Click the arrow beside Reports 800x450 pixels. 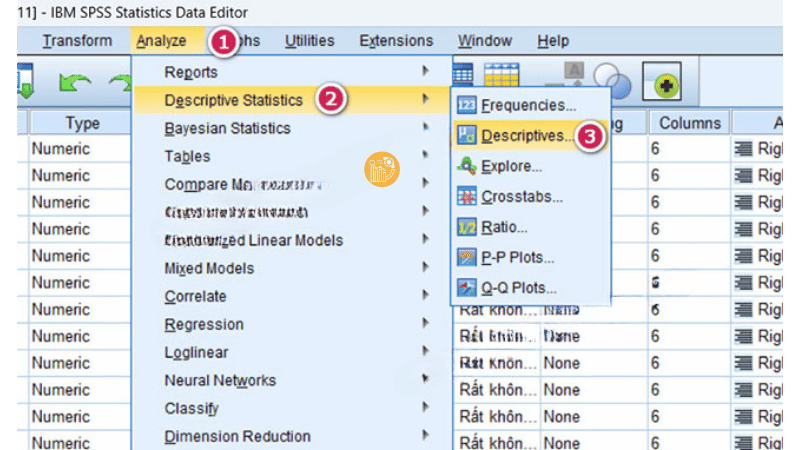point(425,71)
